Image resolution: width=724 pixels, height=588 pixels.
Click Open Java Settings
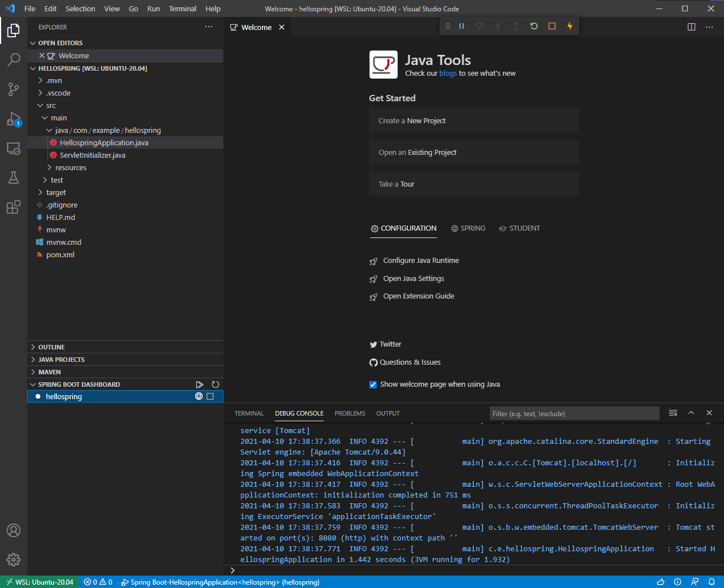tap(413, 279)
